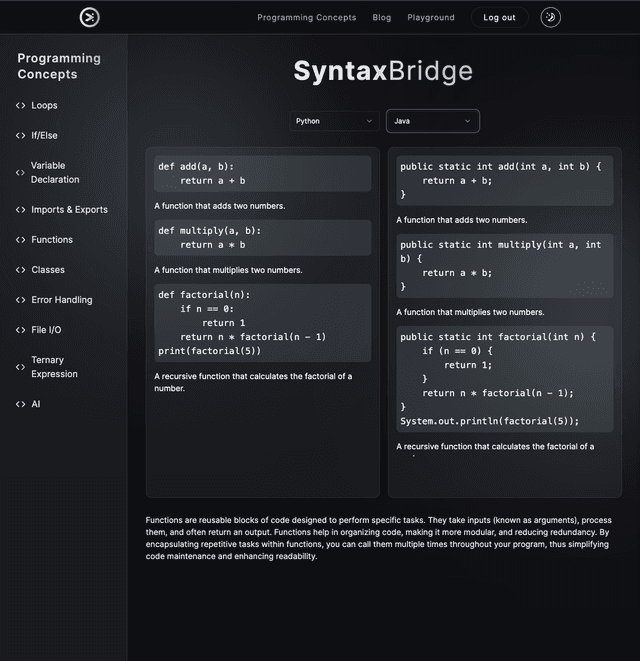Click the code icon beside Imports & Exports

point(21,210)
